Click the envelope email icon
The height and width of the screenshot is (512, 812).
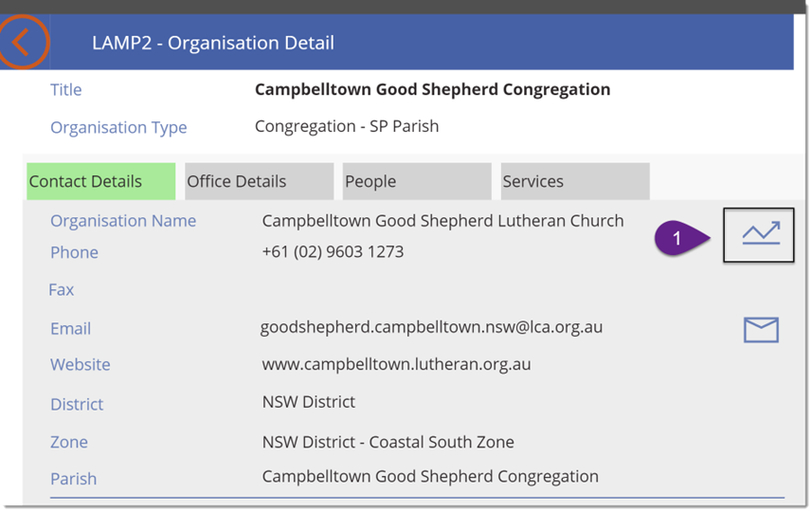761,330
